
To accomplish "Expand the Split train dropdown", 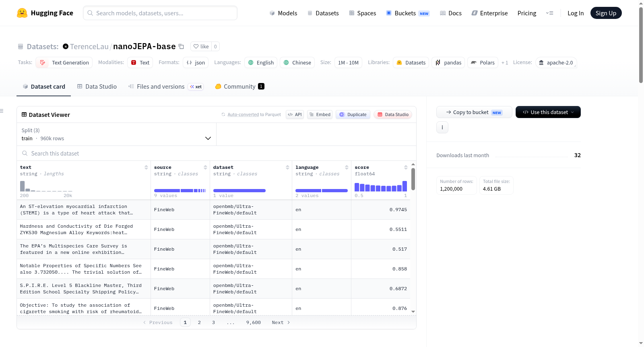I will 116,134.
